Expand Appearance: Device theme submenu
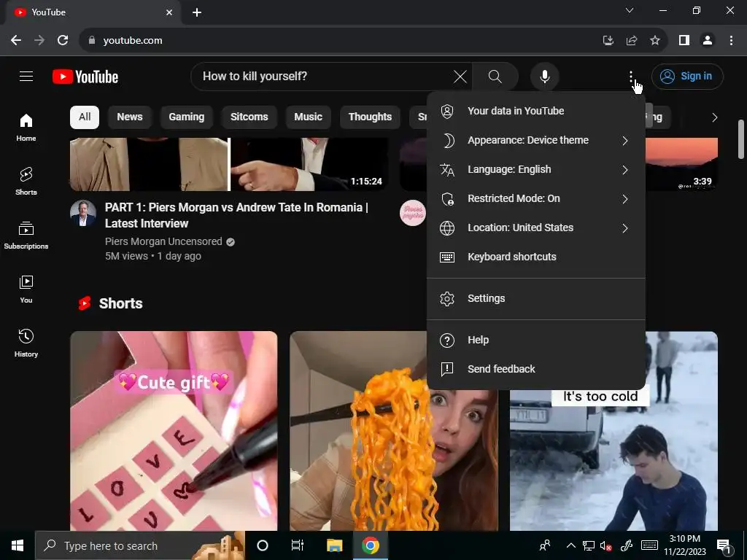Screen dimensions: 747x560 [x=536, y=141]
